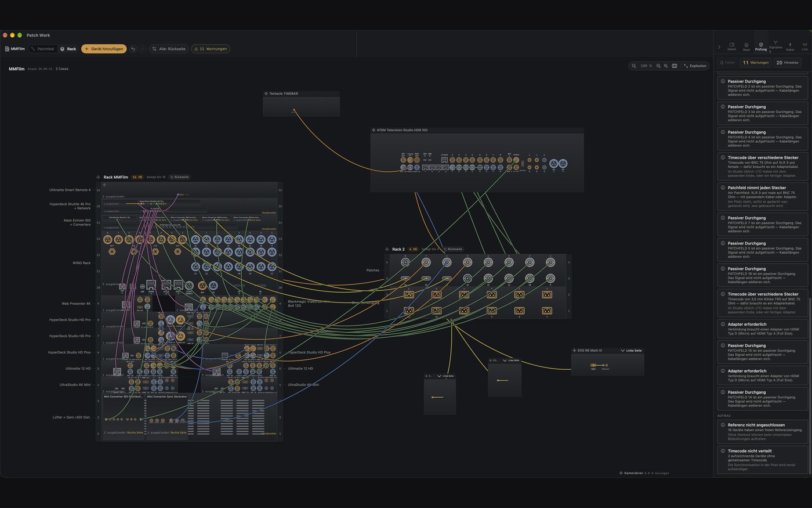The height and width of the screenshot is (508, 812).
Task: Click move handle icon of Tentacle TIMEBAR
Action: point(266,93)
